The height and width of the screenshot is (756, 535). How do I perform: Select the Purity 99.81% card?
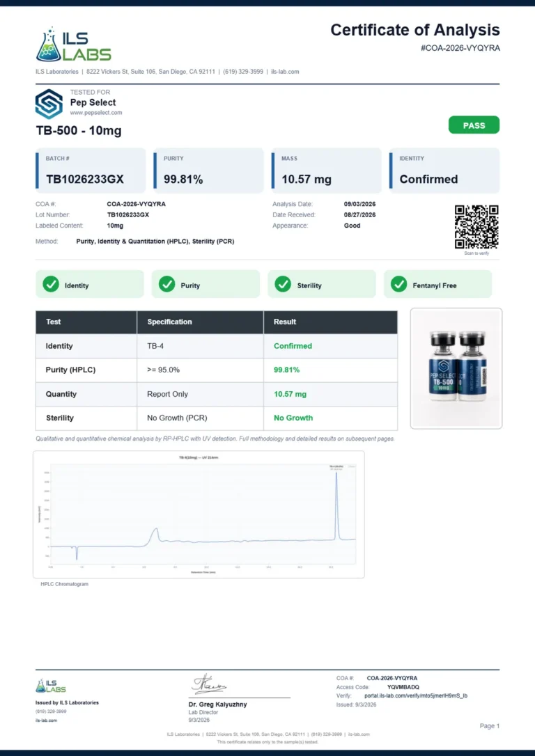(208, 171)
